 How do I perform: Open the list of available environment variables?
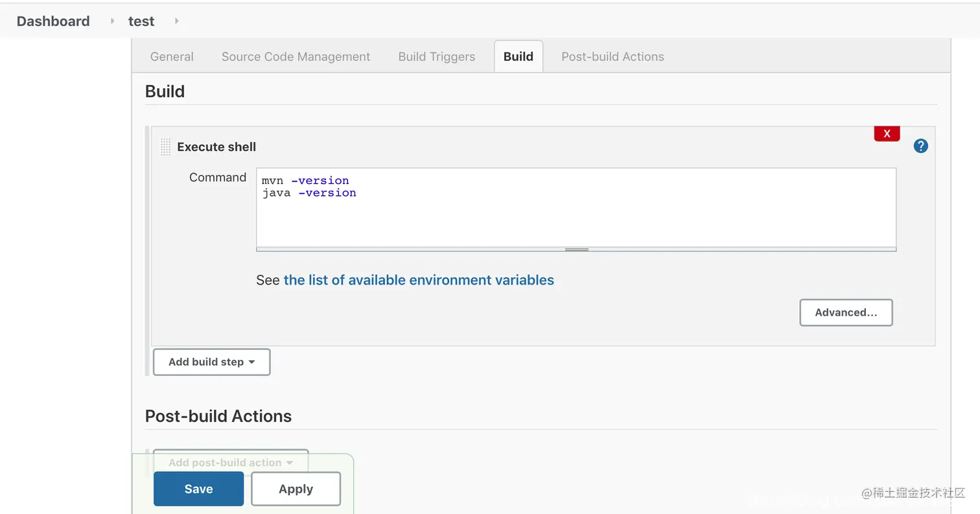coord(419,280)
